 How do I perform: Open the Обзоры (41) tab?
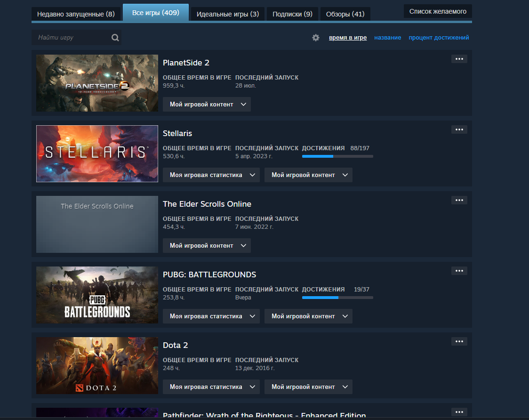[345, 14]
